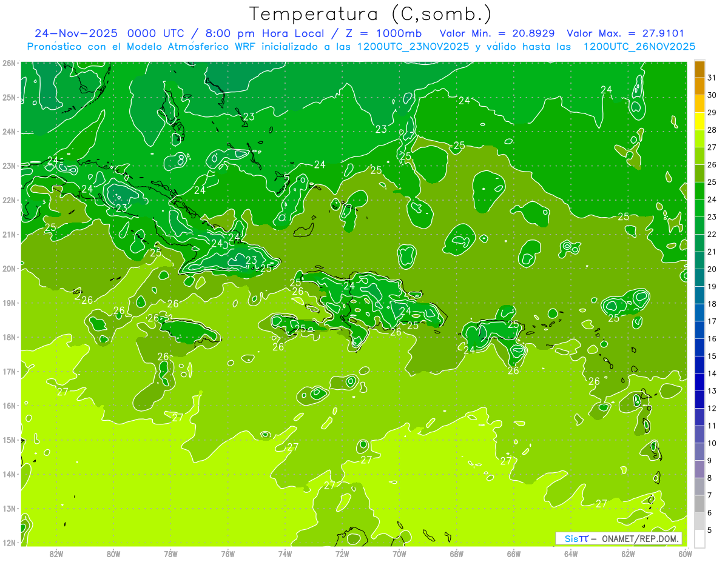This screenshot has height=562, width=728.
Task: Click the "72W" longitude axis label
Action: click(x=342, y=554)
